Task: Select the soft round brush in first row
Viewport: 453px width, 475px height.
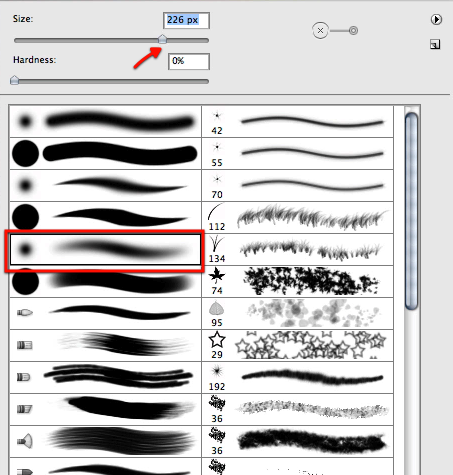Action: click(105, 121)
